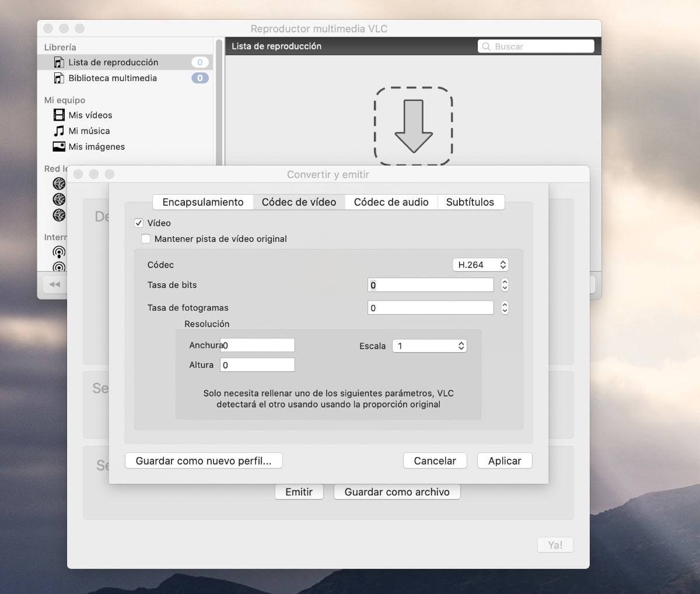700x594 pixels.
Task: Switch to the Códec de vídeo tab
Action: pos(299,202)
